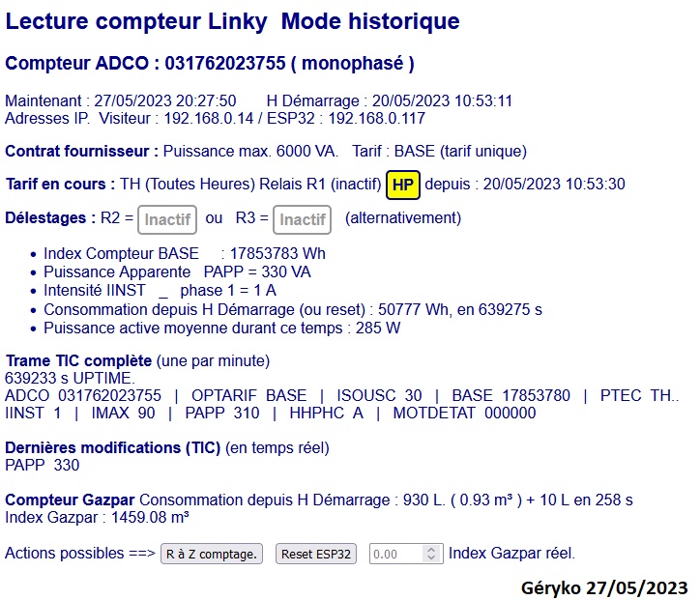
Task: Select BASE 17853780 field in TIC frame
Action: [510, 395]
